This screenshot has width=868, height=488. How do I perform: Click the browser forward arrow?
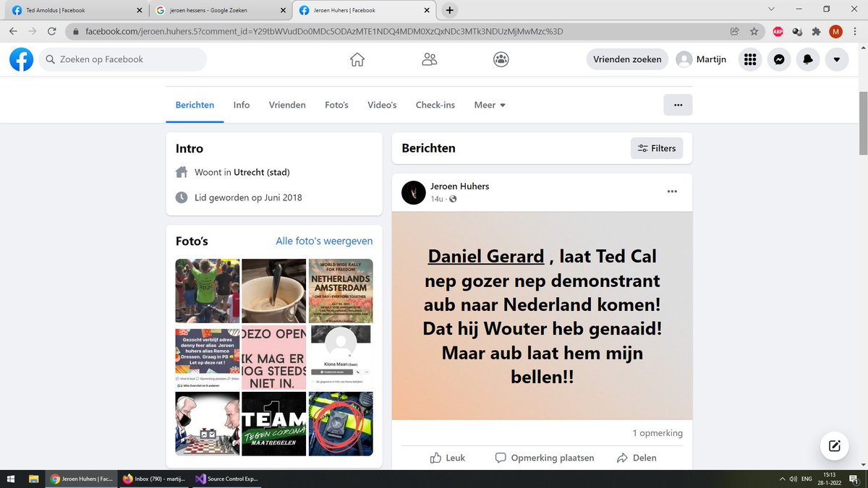[33, 31]
